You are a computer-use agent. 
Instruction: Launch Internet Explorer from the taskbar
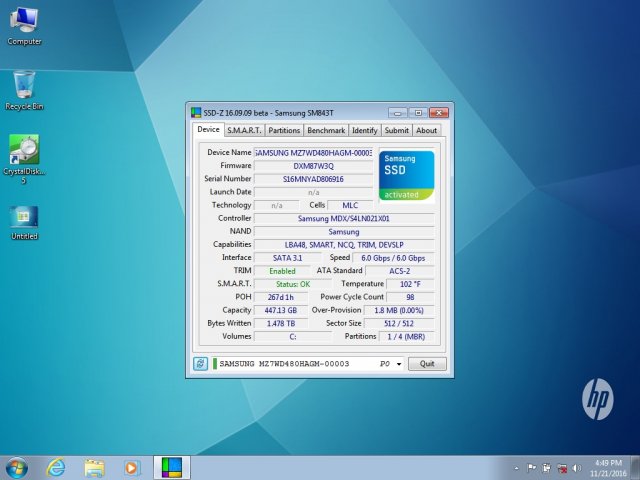(x=56, y=467)
